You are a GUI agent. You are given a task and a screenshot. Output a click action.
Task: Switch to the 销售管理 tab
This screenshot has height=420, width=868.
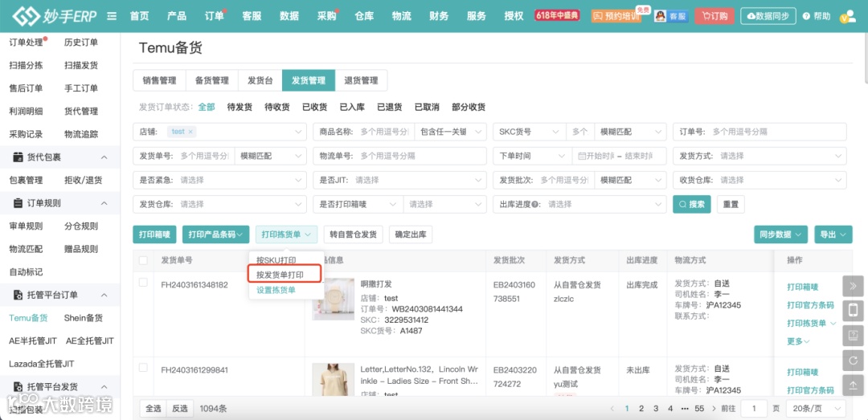point(159,80)
